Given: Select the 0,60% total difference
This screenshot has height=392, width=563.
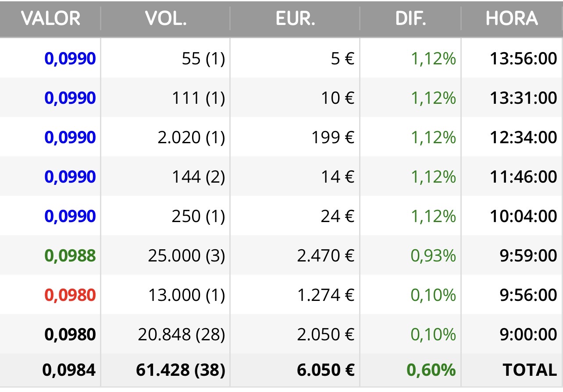Looking at the screenshot, I should pos(431,370).
